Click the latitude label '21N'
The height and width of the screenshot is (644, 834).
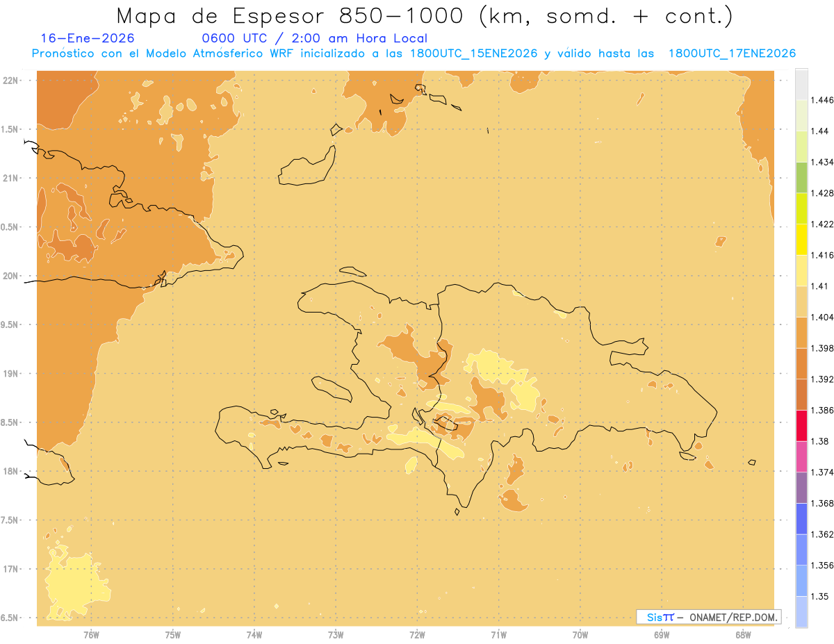pos(10,178)
